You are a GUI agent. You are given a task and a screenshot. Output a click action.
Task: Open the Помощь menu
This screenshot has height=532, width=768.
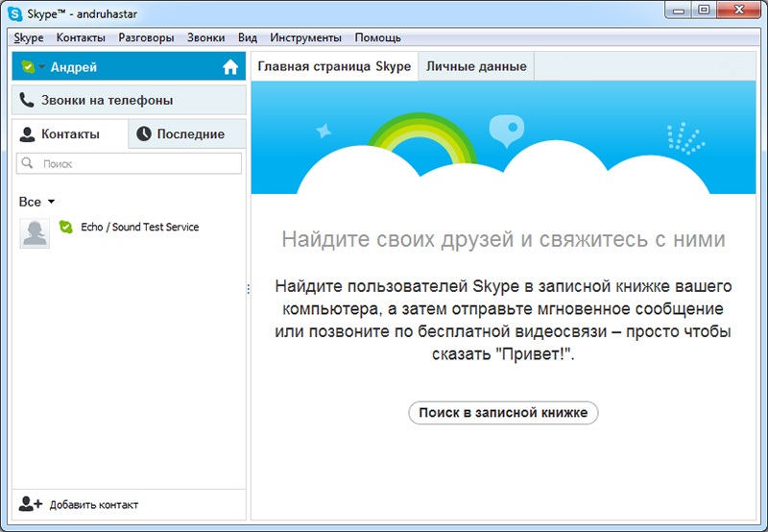coord(377,37)
